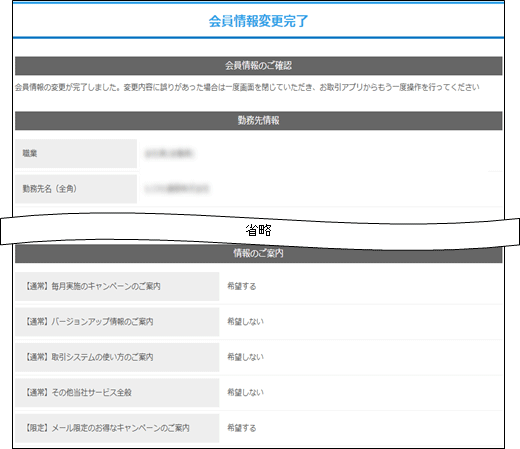Image resolution: width=520 pixels, height=449 pixels.
Task: Click the 省略 omitted-section banner
Action: (259, 230)
